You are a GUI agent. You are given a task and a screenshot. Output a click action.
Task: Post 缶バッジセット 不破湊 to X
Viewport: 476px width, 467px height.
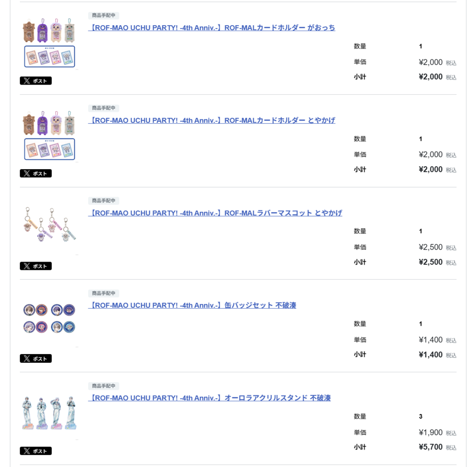(36, 359)
